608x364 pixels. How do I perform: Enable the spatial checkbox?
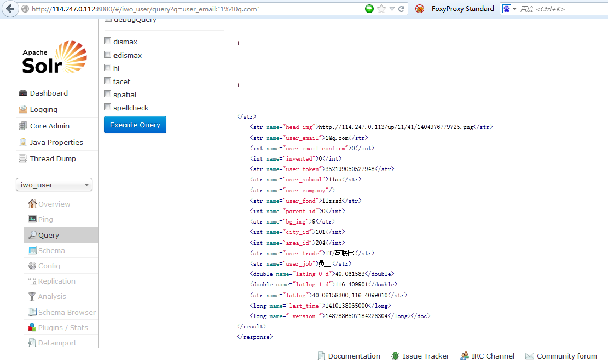click(108, 94)
